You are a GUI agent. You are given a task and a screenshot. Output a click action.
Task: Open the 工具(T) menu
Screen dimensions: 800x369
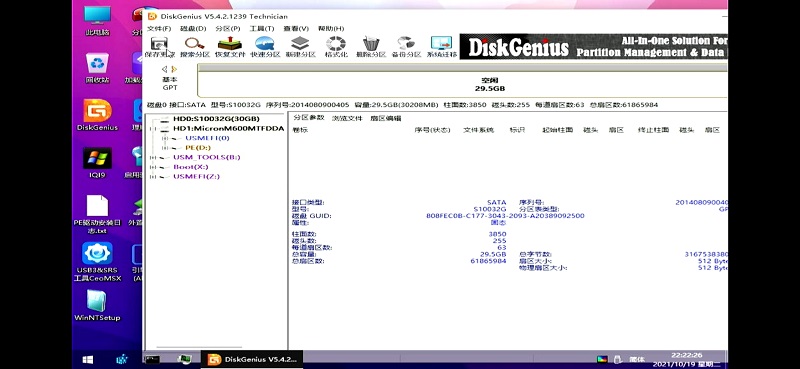[262, 29]
